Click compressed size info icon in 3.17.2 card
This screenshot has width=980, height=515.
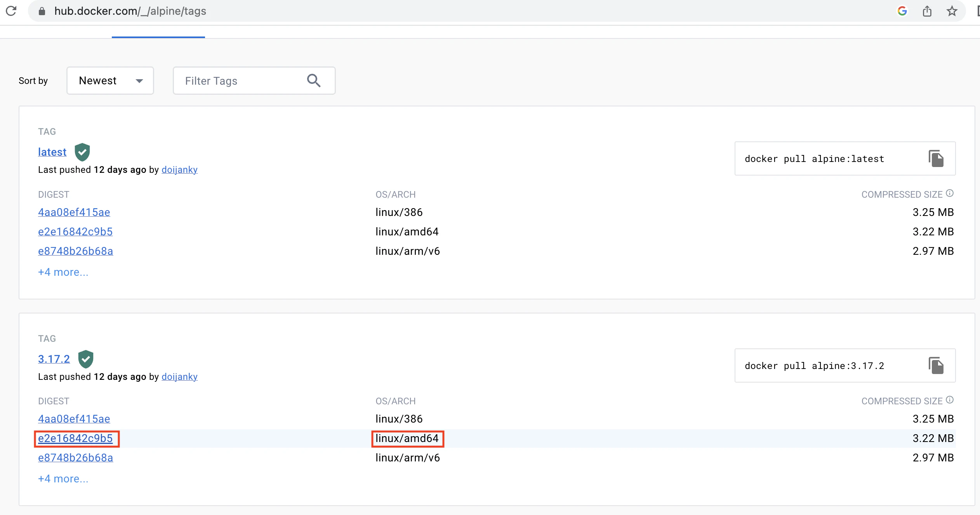950,400
